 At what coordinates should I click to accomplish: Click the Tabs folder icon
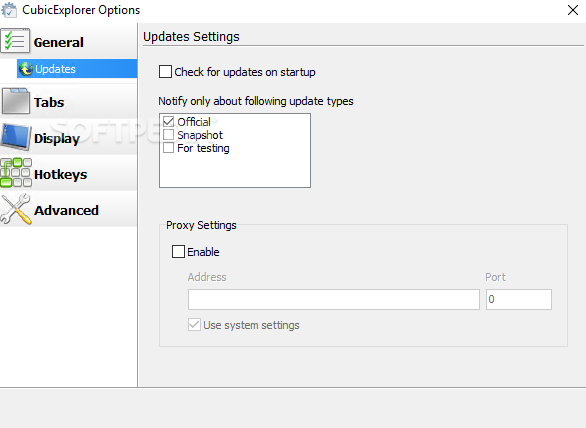pos(16,101)
